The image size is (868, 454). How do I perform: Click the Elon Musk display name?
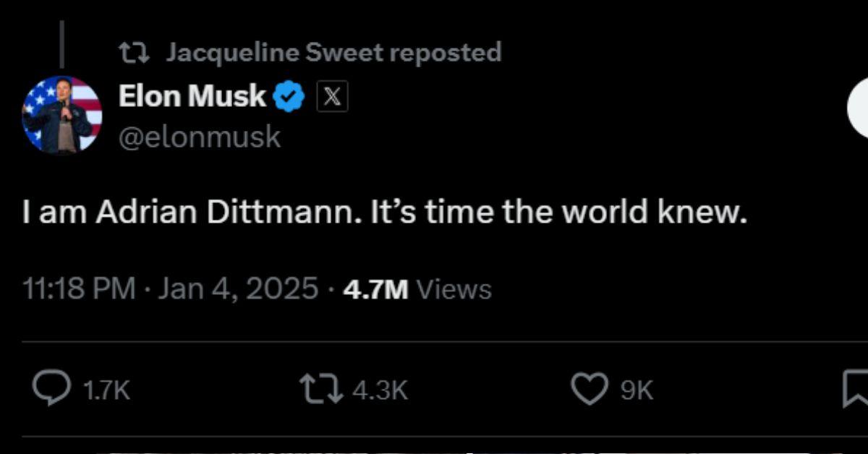192,95
